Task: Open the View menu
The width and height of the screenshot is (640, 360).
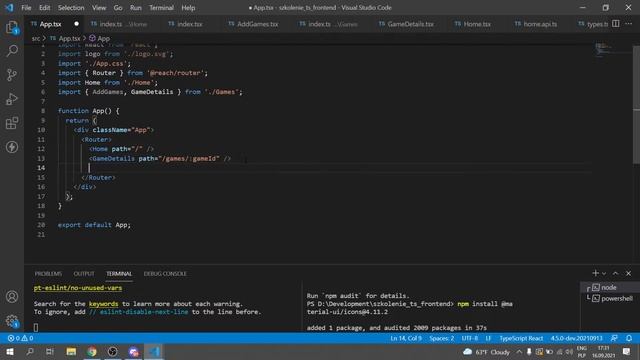Action: 99,8
